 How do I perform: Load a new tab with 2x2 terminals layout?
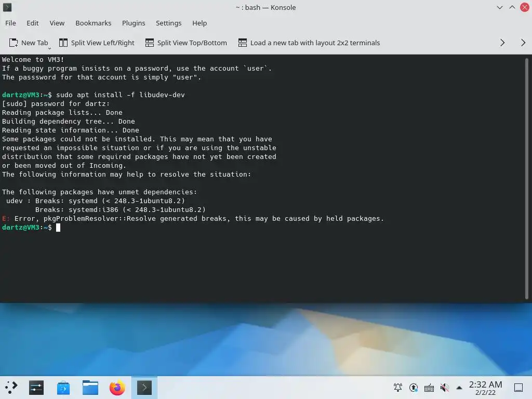309,43
